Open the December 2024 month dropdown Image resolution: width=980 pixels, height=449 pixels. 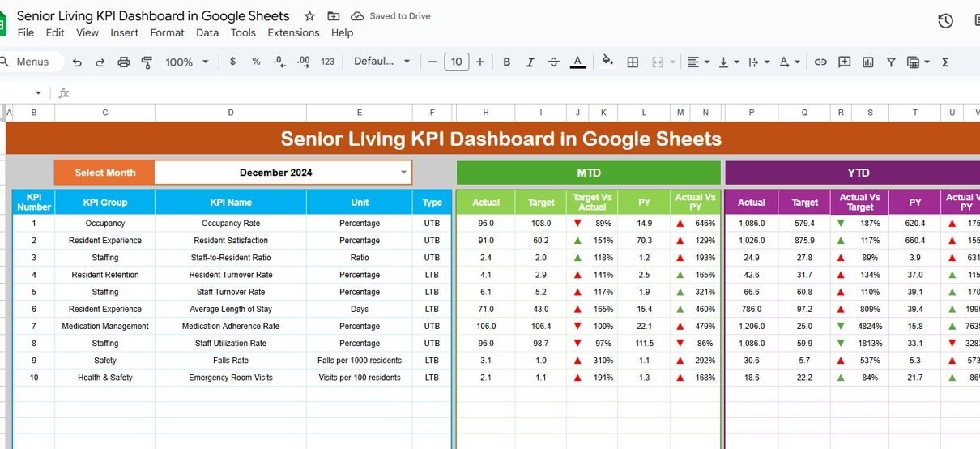coord(403,172)
